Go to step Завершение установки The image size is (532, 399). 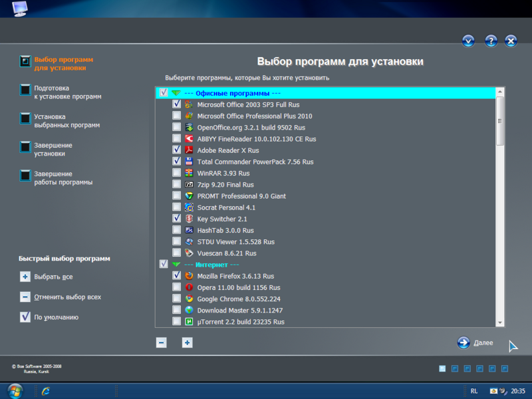46,149
